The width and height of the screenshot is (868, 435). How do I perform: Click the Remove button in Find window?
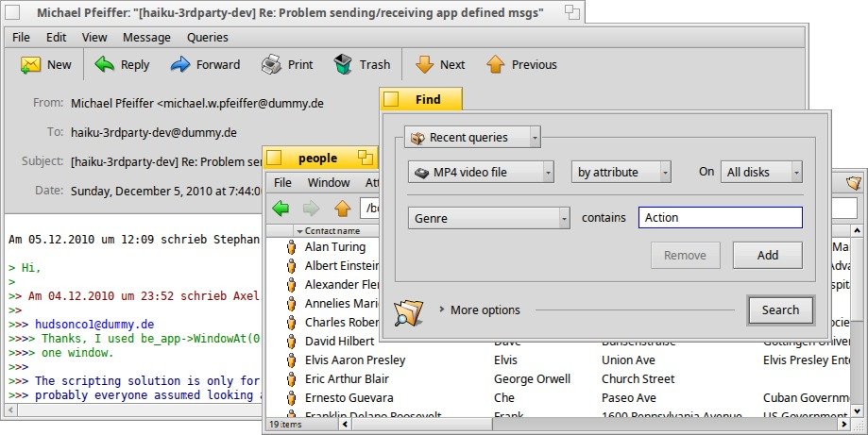click(686, 256)
